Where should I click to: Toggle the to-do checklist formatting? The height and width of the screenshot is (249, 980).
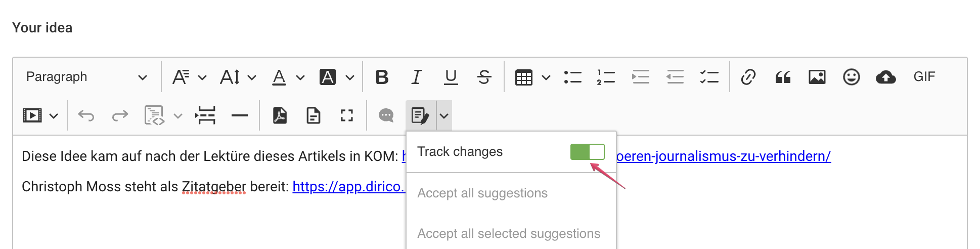tap(709, 77)
